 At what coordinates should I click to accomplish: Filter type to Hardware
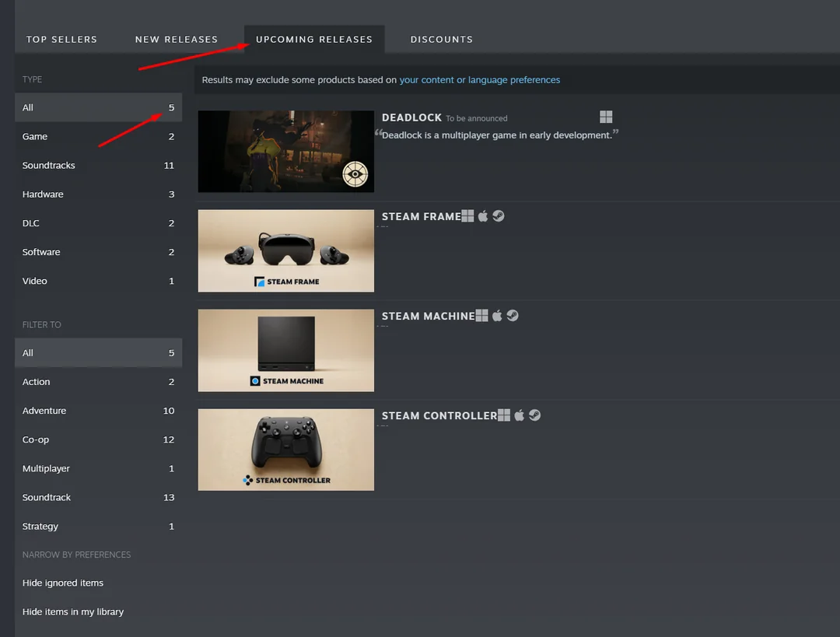(x=99, y=194)
